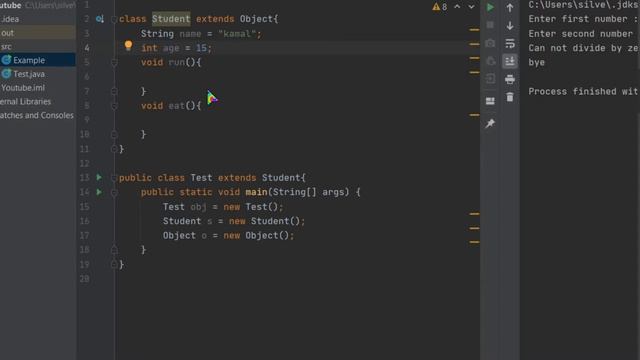Click the age variable value 15
This screenshot has height=360, width=640.
pyautogui.click(x=201, y=48)
